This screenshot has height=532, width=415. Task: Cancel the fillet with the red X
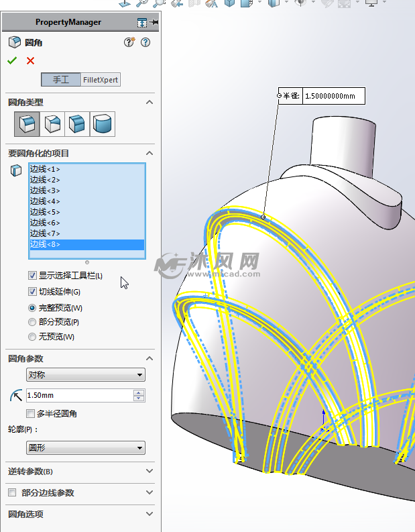point(31,61)
